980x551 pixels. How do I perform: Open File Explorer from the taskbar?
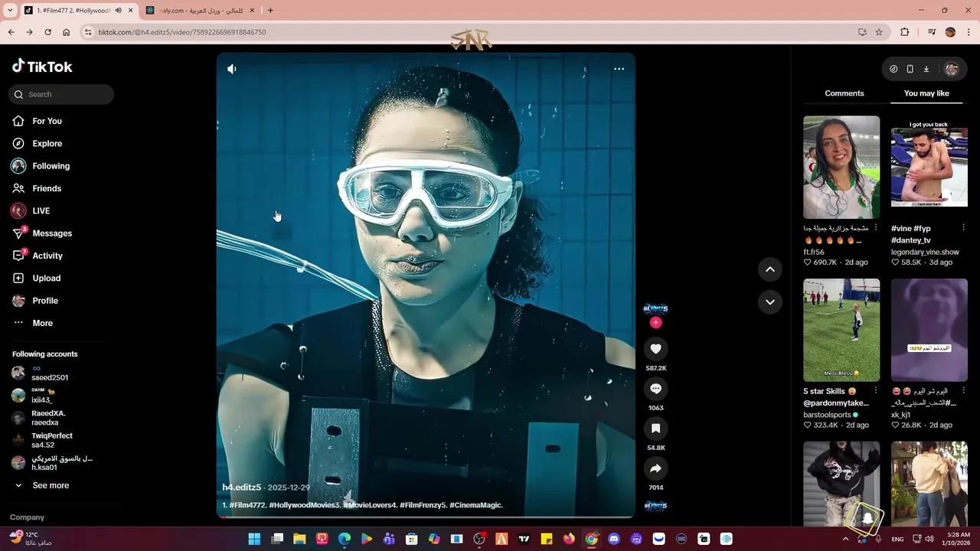[x=299, y=539]
